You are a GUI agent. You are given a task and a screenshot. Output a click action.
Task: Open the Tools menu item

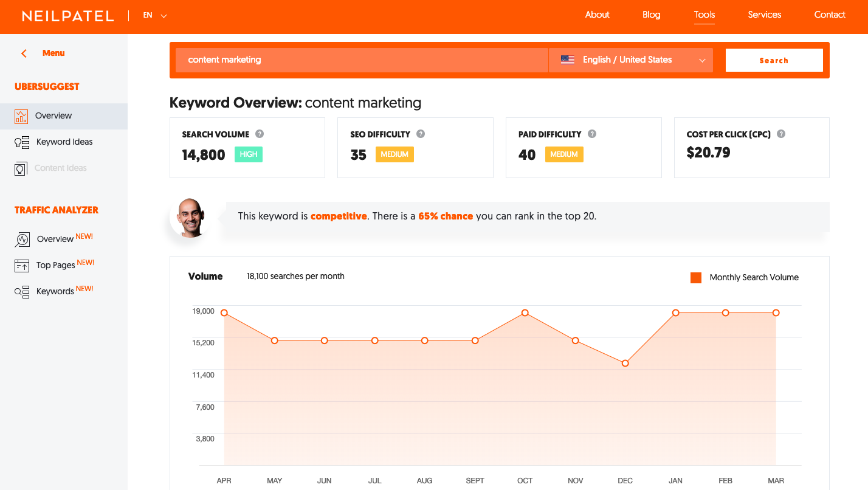pyautogui.click(x=704, y=15)
